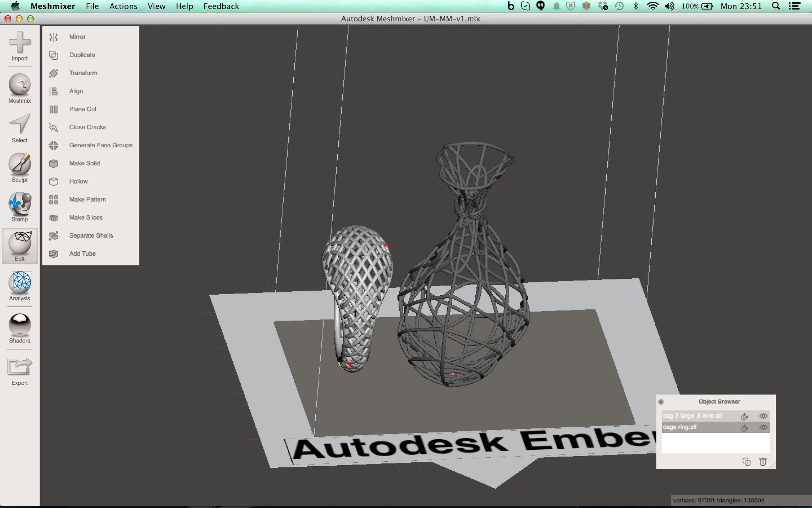Open Notification Center list icon
The height and width of the screenshot is (508, 812).
tap(794, 6)
